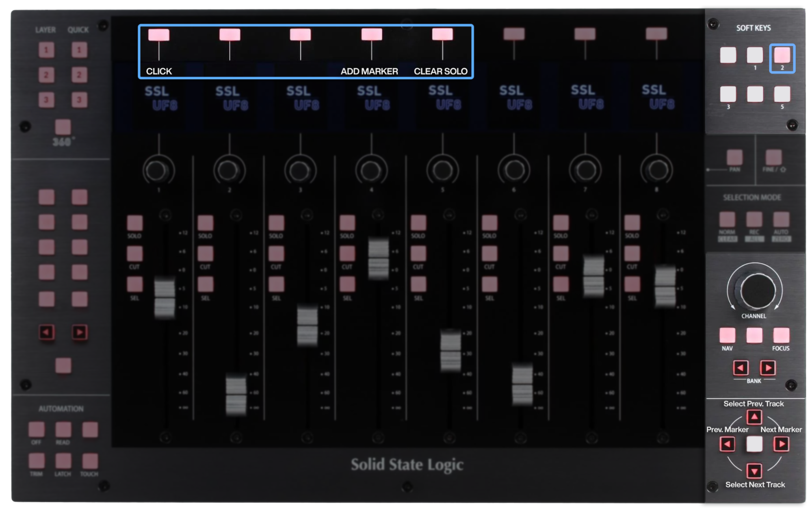
Task: Select soft key bank 2
Action: tap(782, 55)
